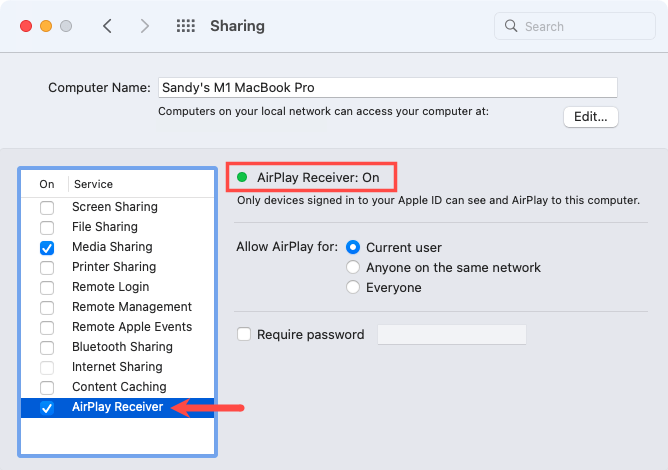Click the On column header
The height and width of the screenshot is (470, 668).
[47, 184]
